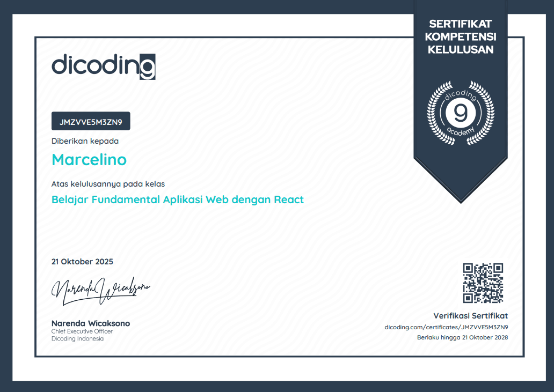The width and height of the screenshot is (554, 392).
Task: Open the dicoding.com/certificates verification URL
Action: tap(446, 327)
